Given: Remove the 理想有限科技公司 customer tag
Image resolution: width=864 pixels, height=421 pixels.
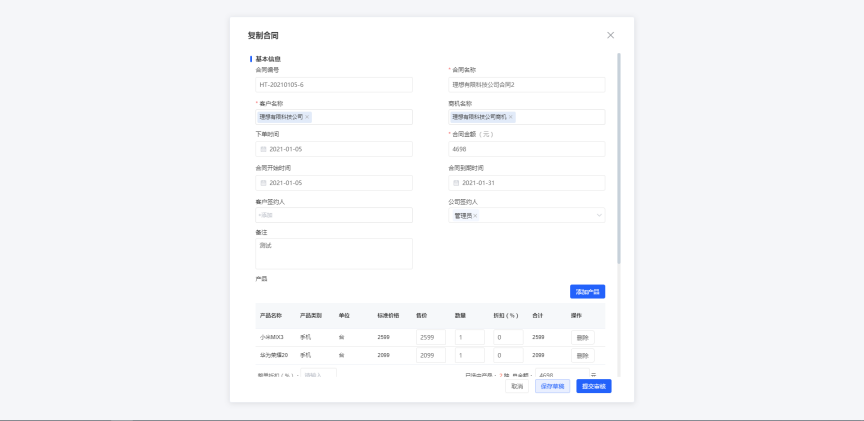Looking at the screenshot, I should pyautogui.click(x=307, y=117).
